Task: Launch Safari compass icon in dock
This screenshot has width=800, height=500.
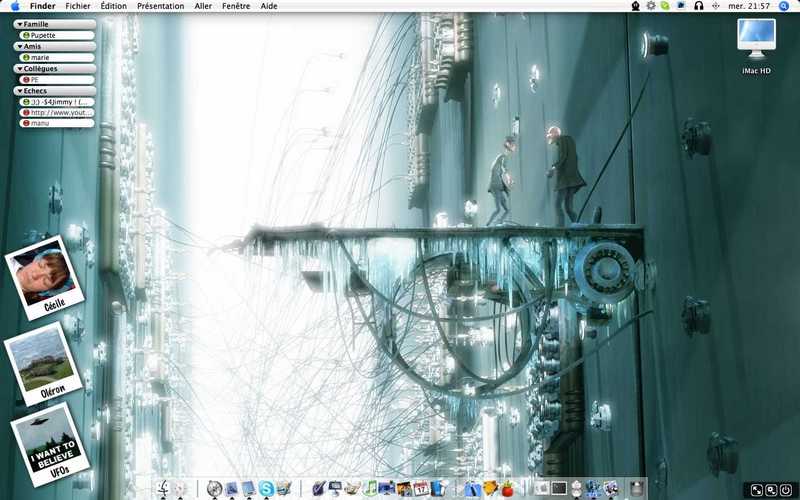Action: click(214, 488)
